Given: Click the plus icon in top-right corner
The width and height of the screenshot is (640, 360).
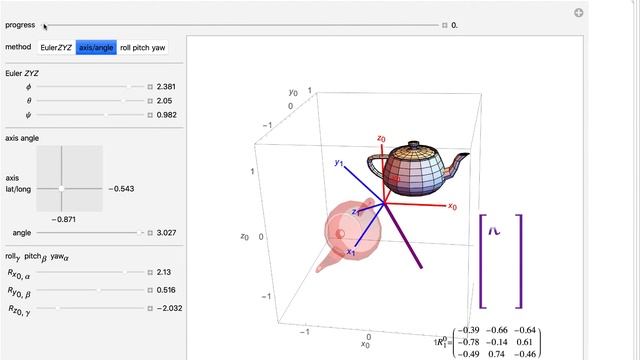Looking at the screenshot, I should click(x=578, y=13).
